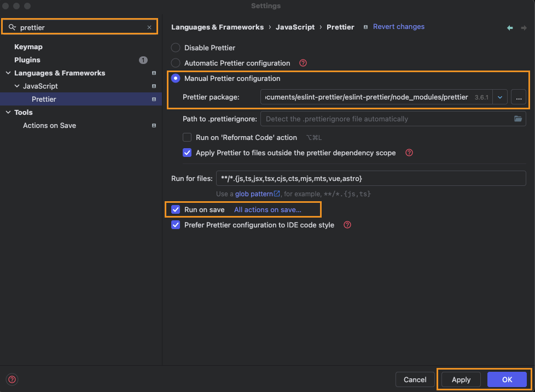Open help for dependency scope option

pyautogui.click(x=409, y=153)
